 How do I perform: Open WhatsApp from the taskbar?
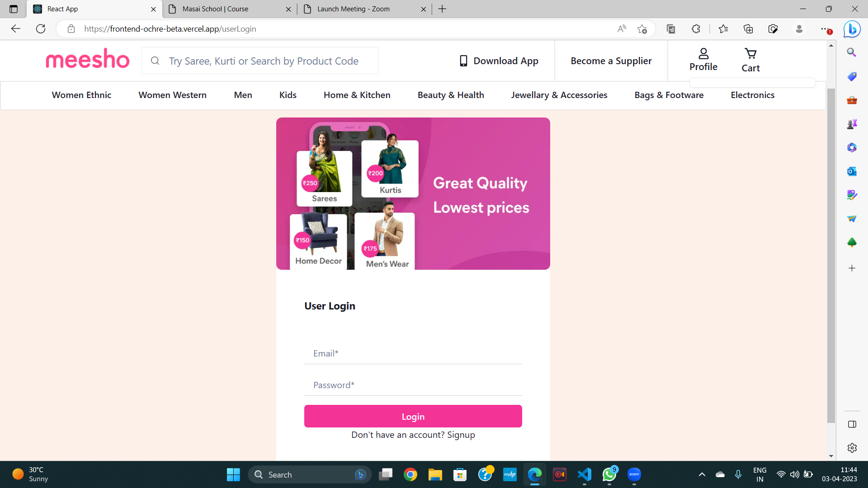coord(609,474)
